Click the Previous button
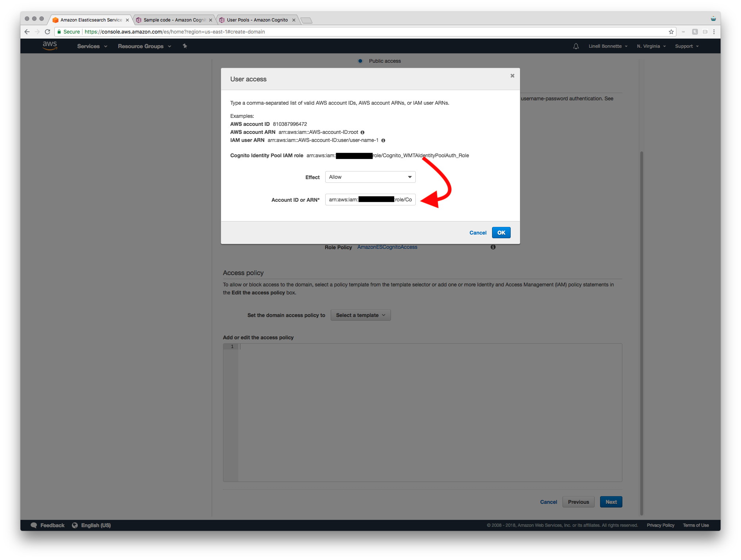 [578, 502]
